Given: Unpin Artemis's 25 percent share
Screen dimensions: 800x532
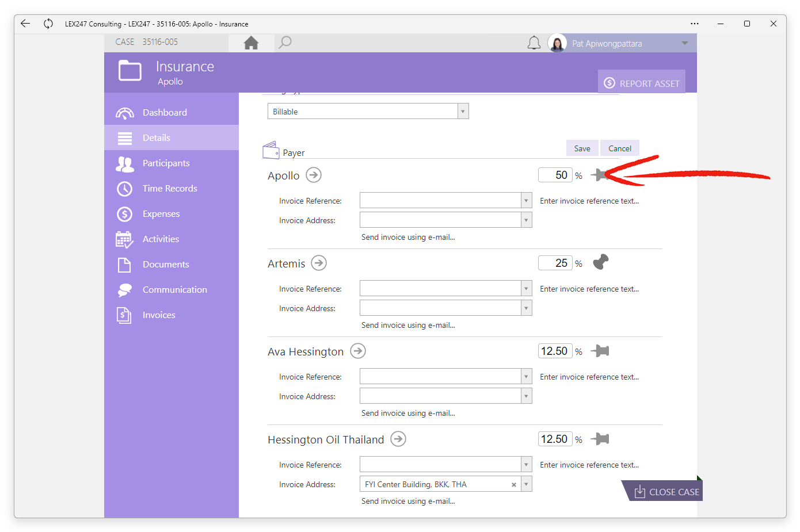Looking at the screenshot, I should [x=601, y=262].
